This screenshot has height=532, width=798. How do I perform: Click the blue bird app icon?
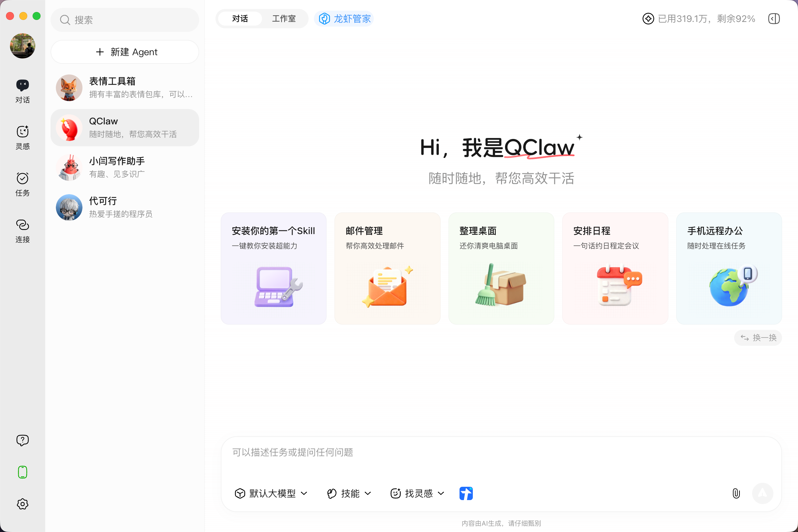coord(466,493)
